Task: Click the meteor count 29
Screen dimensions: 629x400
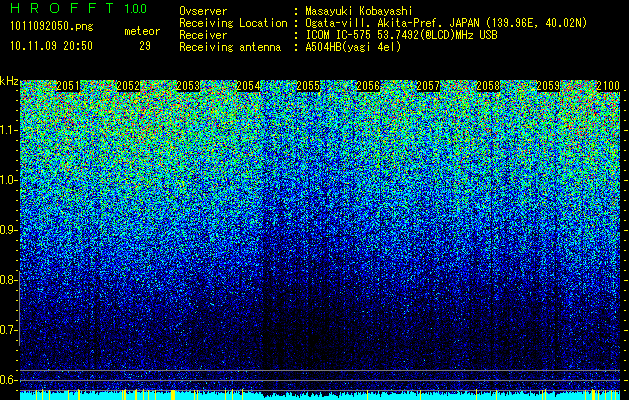Action: click(145, 46)
